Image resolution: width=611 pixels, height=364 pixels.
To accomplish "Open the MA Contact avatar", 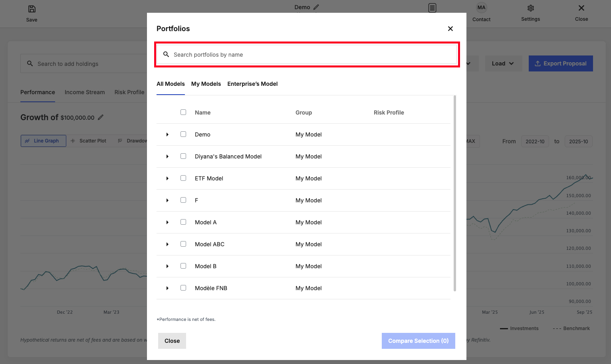I will coord(482,8).
